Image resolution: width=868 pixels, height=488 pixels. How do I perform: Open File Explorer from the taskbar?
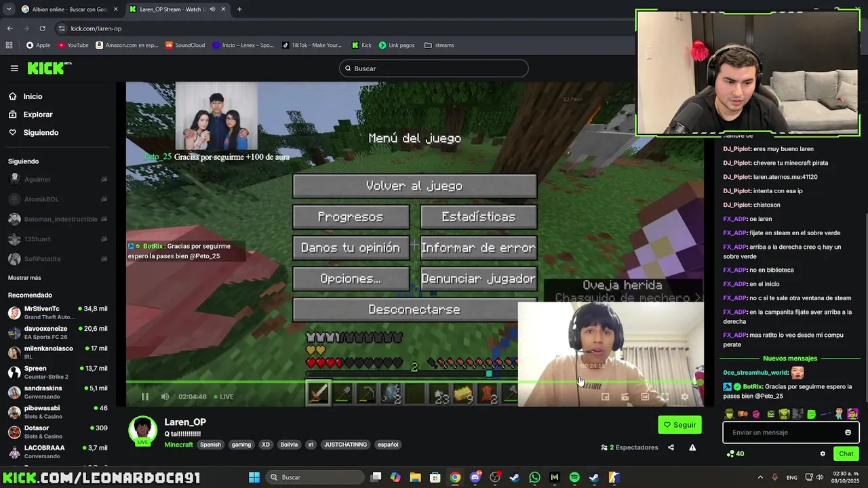coord(416,477)
